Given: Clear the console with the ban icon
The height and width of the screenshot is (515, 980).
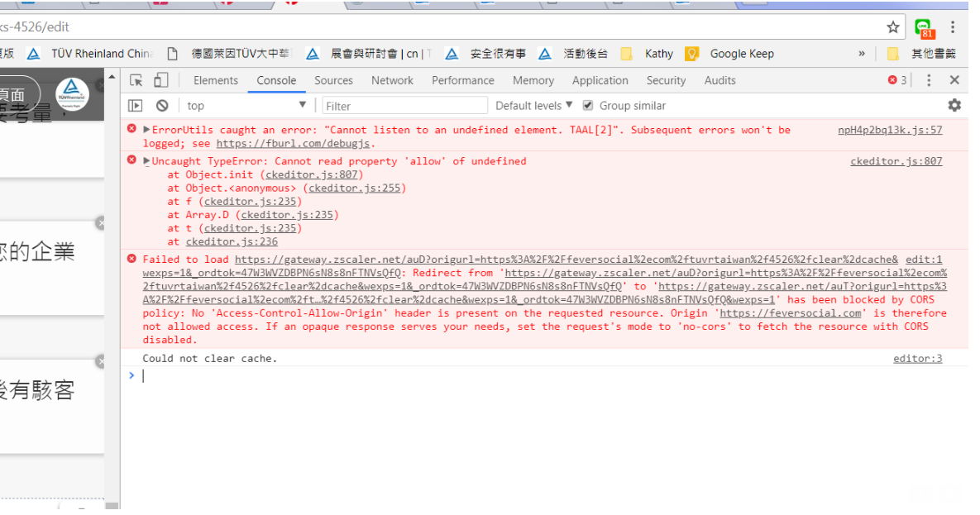Looking at the screenshot, I should click(162, 105).
